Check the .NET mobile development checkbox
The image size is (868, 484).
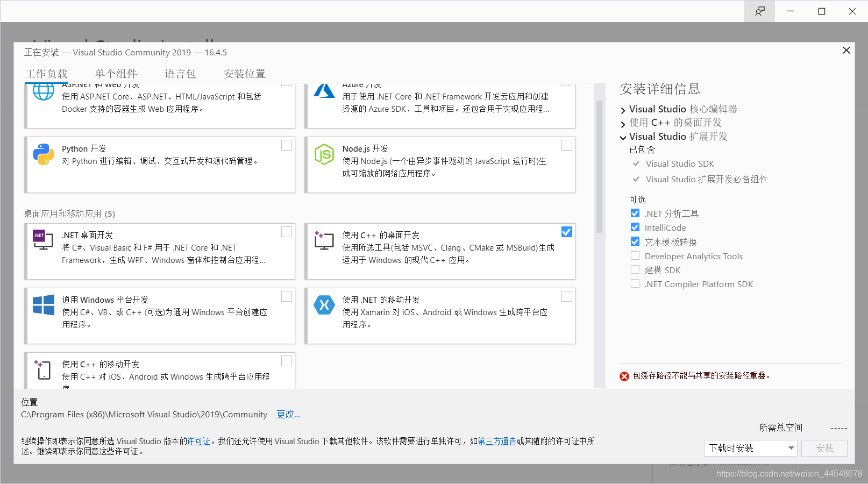pyautogui.click(x=567, y=296)
